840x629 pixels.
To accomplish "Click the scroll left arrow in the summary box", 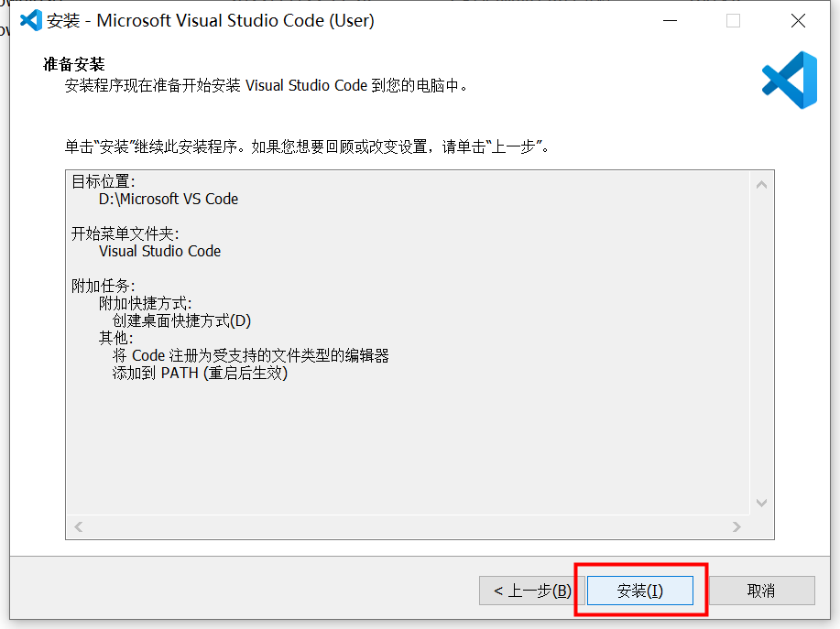I will click(x=79, y=526).
